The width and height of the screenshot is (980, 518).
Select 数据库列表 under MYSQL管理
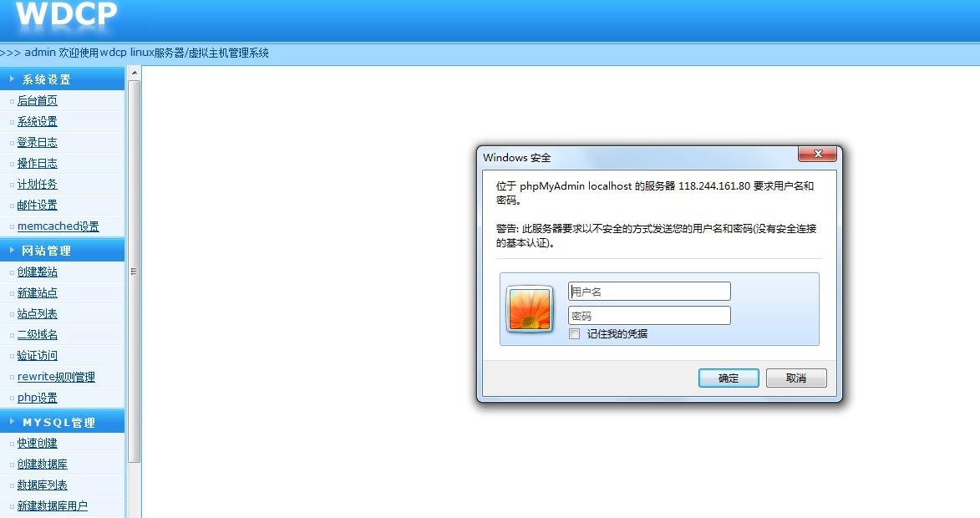pyautogui.click(x=43, y=485)
